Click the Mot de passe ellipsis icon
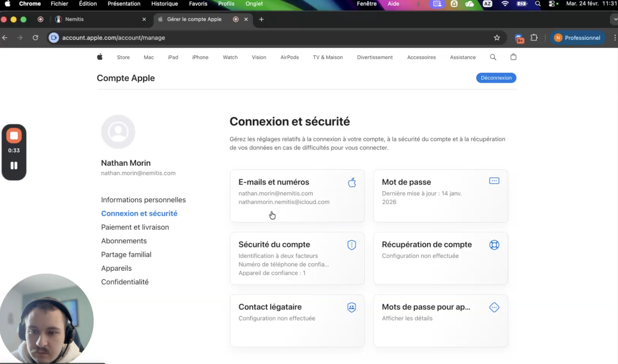618x364 pixels. click(x=494, y=181)
